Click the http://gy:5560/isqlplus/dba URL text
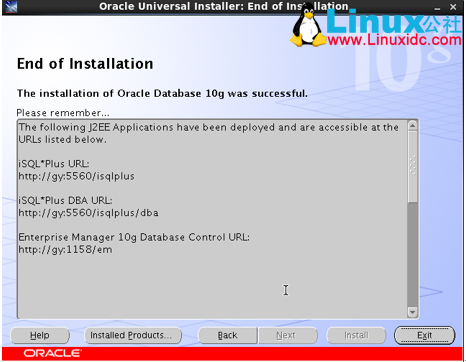The width and height of the screenshot is (466, 362). click(88, 213)
